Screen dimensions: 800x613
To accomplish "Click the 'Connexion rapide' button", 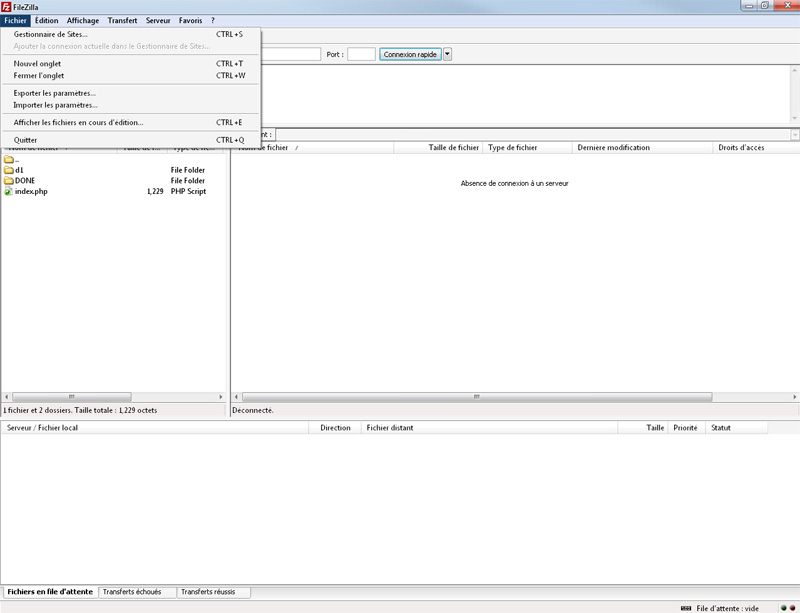I will click(410, 54).
